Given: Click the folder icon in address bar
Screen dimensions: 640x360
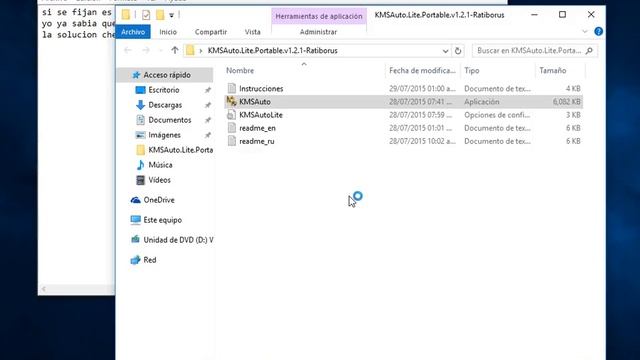Looking at the screenshot, I should click(190, 51).
